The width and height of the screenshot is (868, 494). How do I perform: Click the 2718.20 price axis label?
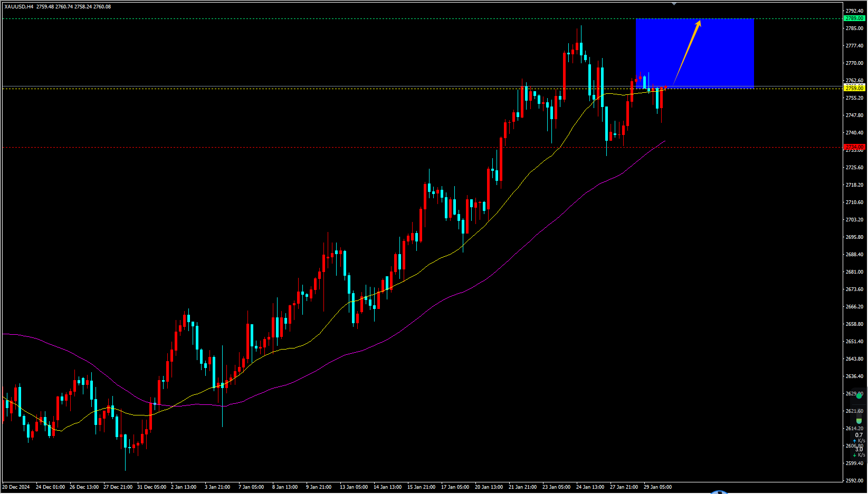pyautogui.click(x=854, y=185)
